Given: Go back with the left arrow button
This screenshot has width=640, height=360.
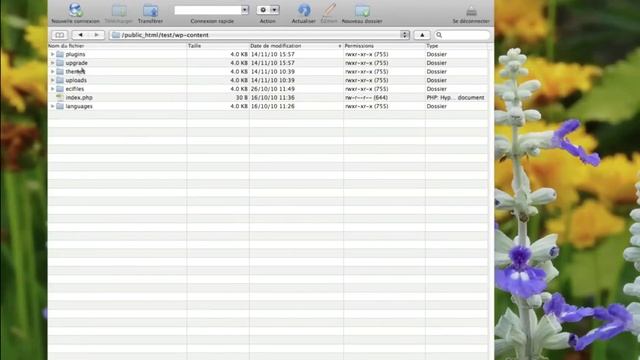Looking at the screenshot, I should (80, 35).
